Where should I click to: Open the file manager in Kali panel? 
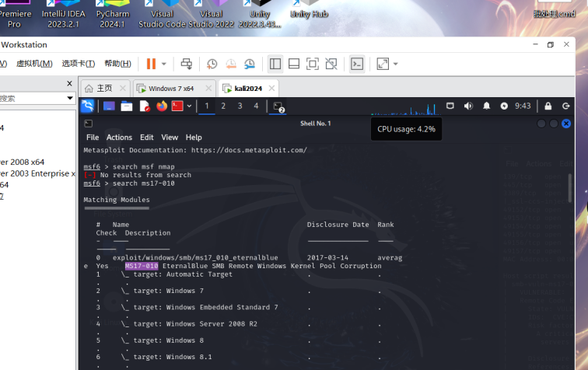pos(126,106)
